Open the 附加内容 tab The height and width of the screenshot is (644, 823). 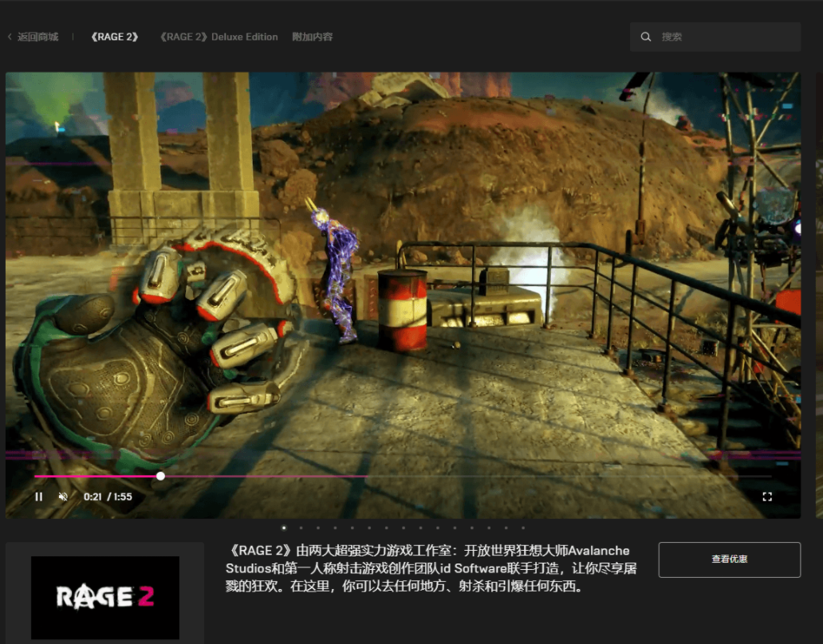(313, 37)
